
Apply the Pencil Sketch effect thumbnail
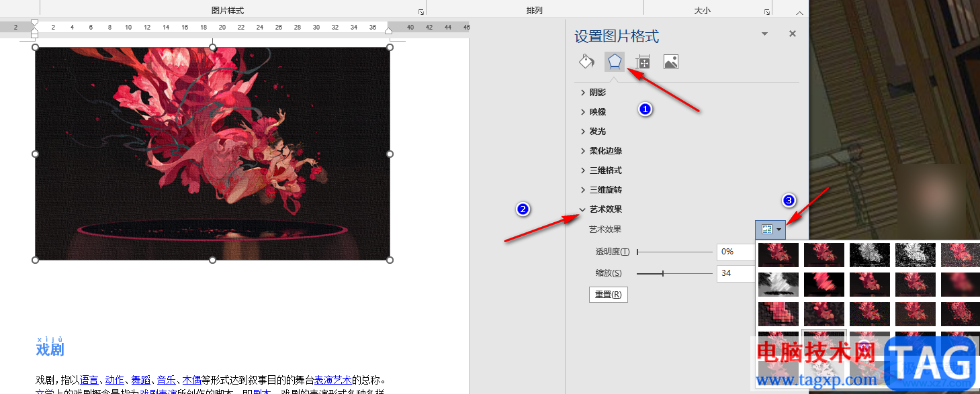916,254
